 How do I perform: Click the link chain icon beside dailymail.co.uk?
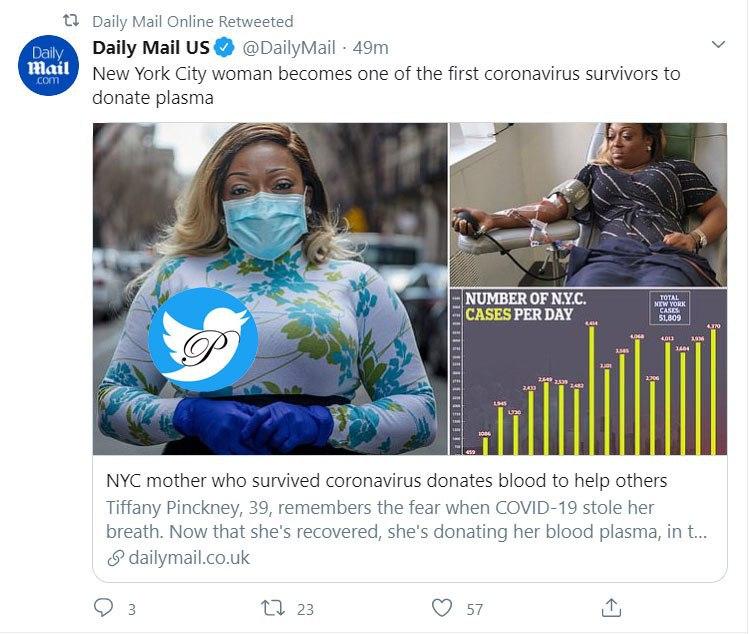116,557
